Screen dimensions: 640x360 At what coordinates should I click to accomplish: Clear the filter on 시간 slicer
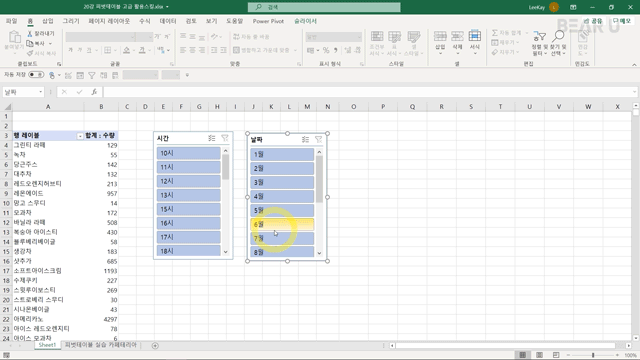(x=224, y=138)
